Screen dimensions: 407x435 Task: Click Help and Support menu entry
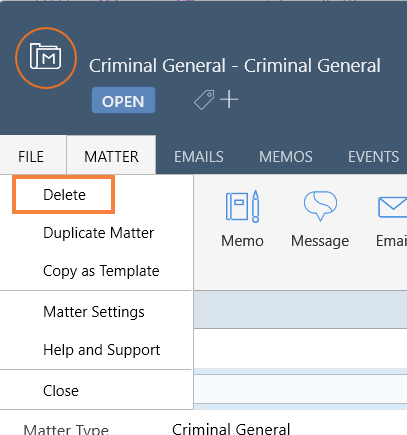pos(102,350)
